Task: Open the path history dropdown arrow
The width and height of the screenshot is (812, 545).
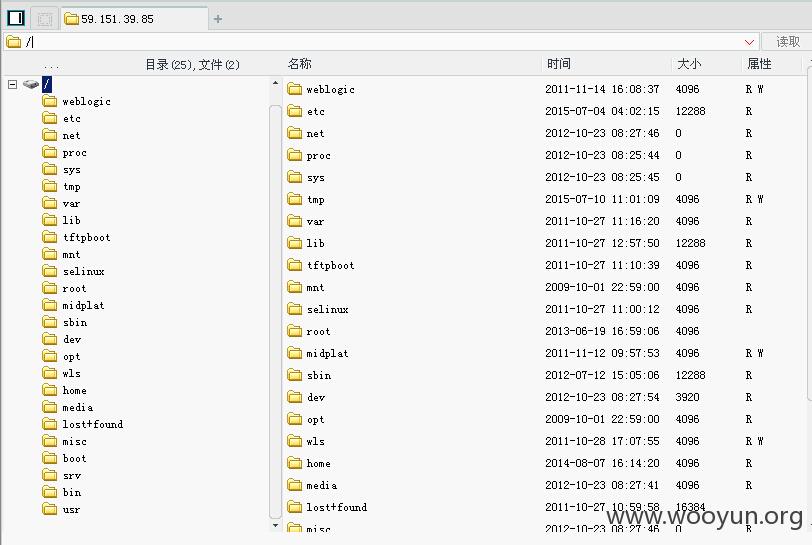Action: coord(749,42)
